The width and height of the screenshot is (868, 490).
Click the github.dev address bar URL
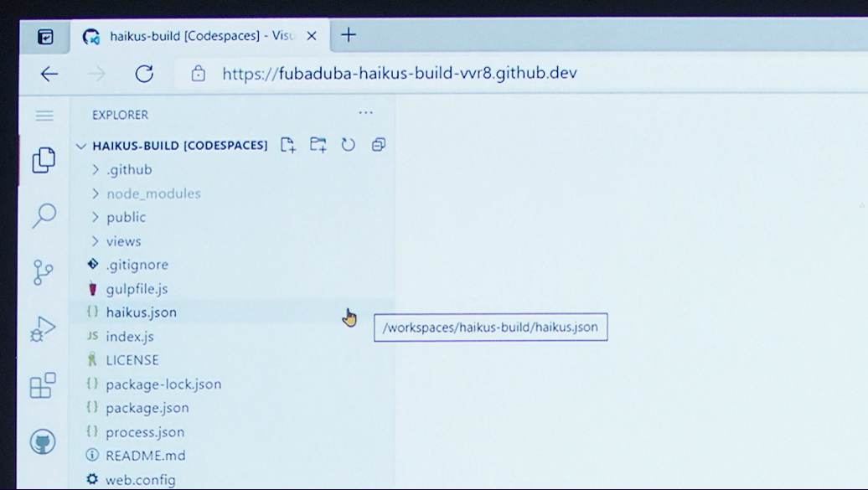point(400,73)
